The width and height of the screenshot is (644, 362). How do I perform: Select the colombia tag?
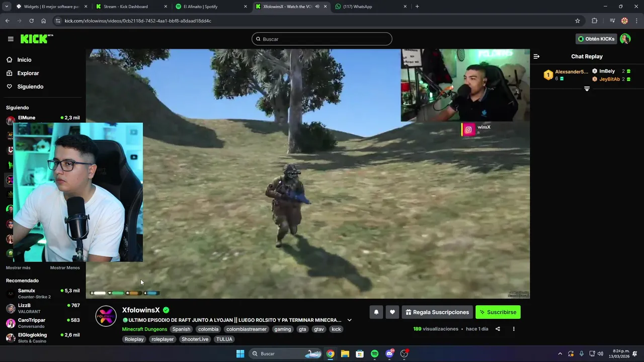tap(208, 329)
